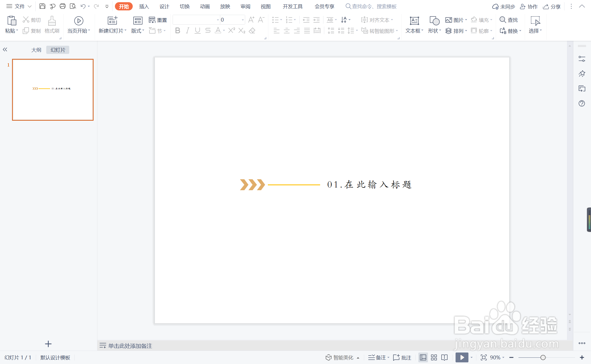
Task: Click the Find (查找) button
Action: (509, 20)
